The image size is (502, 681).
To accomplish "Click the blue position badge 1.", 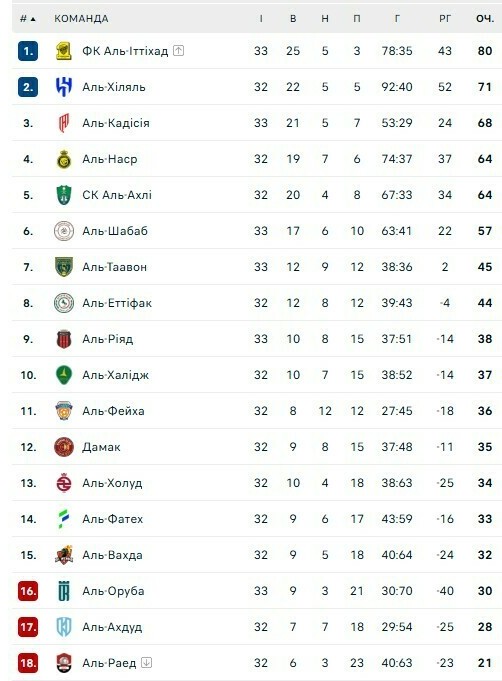I will [28, 51].
